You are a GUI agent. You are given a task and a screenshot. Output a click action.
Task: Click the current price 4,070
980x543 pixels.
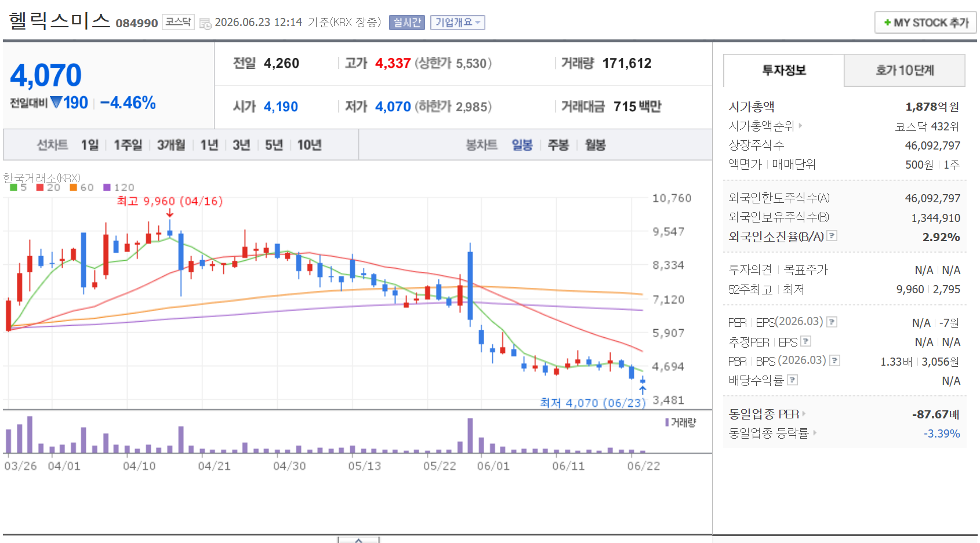tap(46, 75)
